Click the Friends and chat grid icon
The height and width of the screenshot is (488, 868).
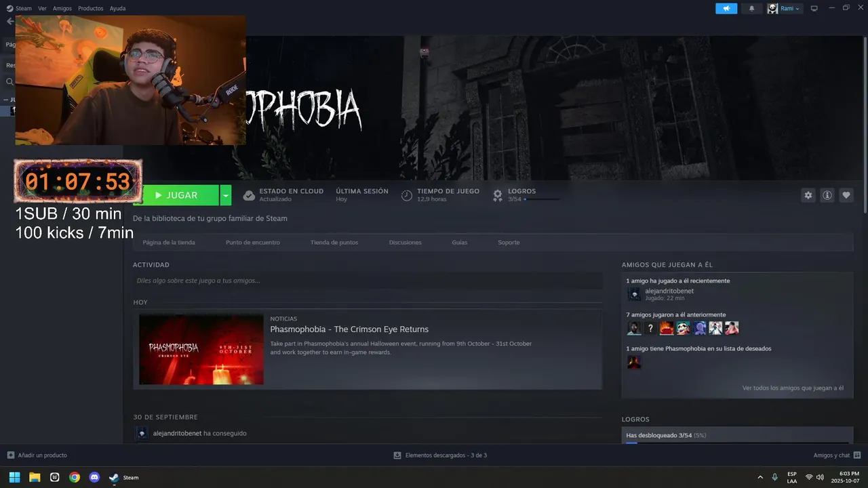tap(857, 455)
